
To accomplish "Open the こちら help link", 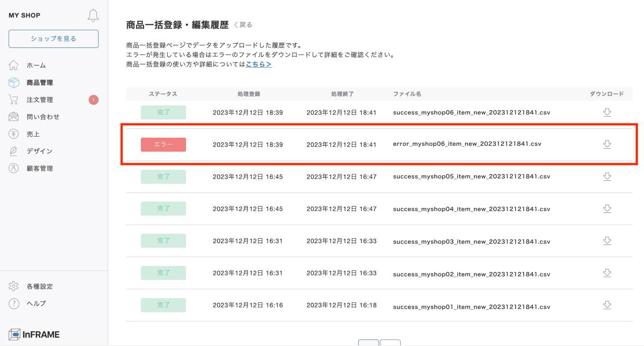I will tap(258, 64).
